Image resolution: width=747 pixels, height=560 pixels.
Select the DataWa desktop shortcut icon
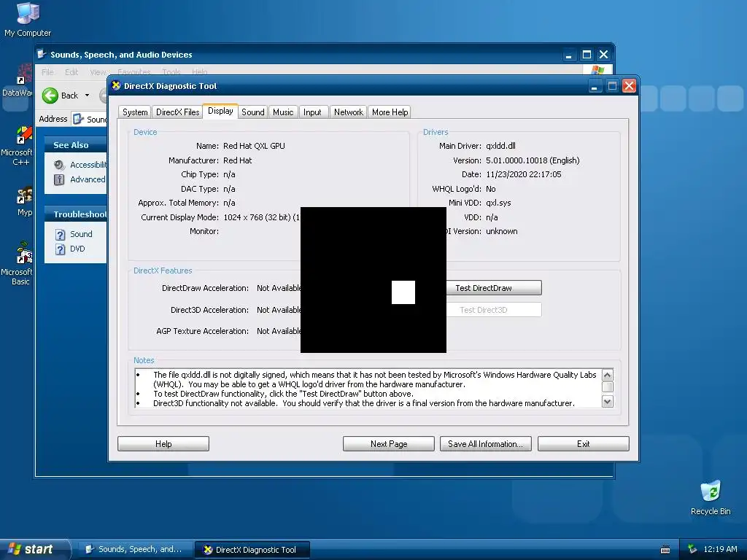click(19, 80)
